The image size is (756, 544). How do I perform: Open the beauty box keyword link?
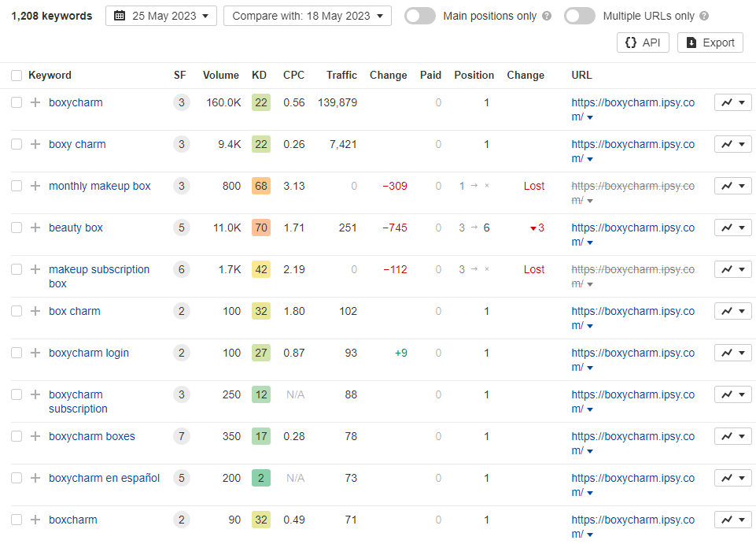[x=76, y=228]
